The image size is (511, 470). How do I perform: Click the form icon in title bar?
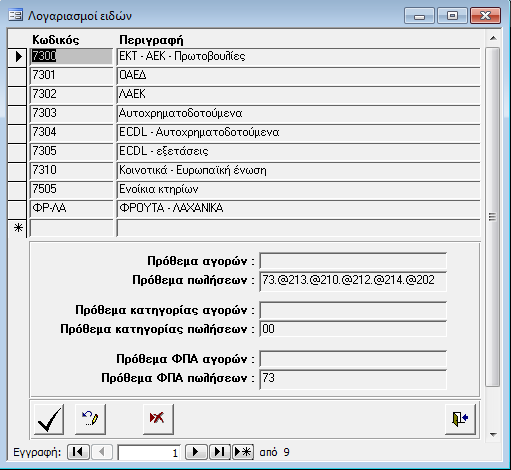point(15,15)
